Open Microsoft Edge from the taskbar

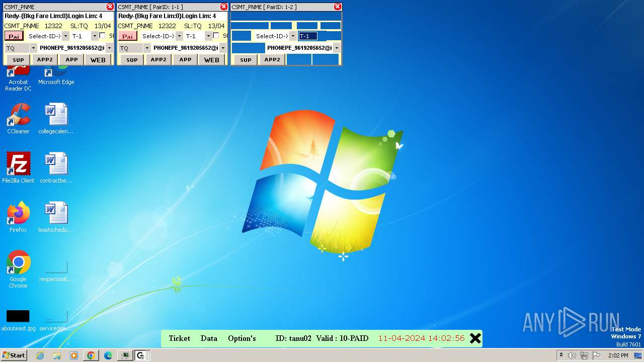[108, 355]
